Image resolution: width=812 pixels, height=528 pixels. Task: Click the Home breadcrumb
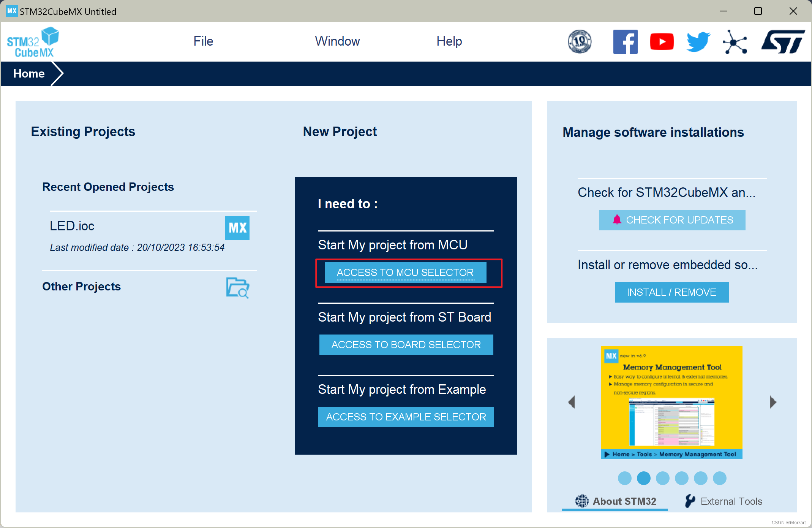pos(29,73)
